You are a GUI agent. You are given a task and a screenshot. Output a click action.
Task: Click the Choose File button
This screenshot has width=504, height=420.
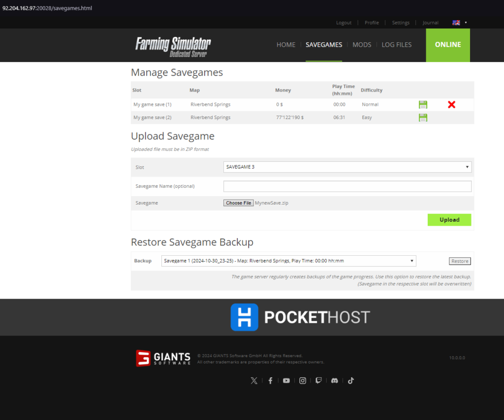tap(239, 203)
